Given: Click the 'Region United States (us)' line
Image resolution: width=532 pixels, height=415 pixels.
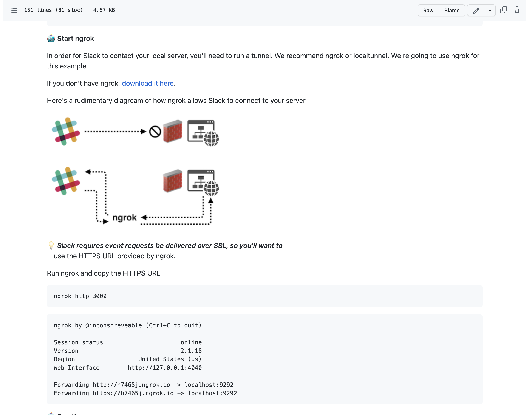Looking at the screenshot, I should 128,359.
